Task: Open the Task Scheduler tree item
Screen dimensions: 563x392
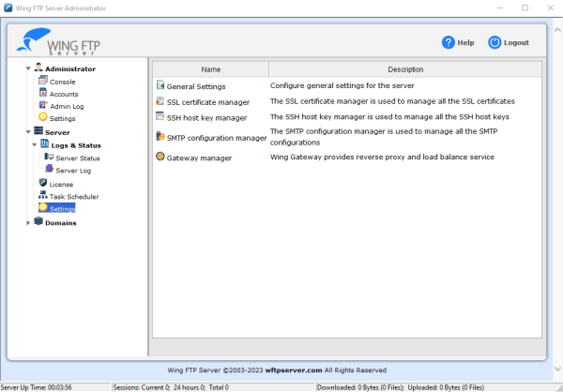Action: pos(74,197)
